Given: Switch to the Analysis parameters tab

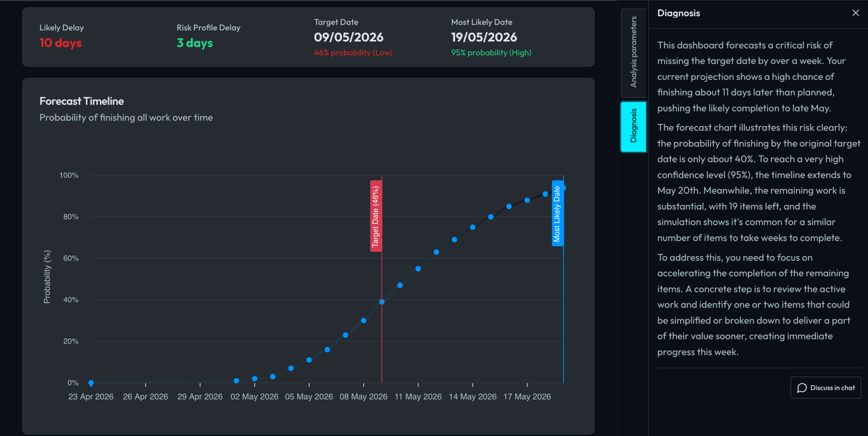Looking at the screenshot, I should [633, 54].
